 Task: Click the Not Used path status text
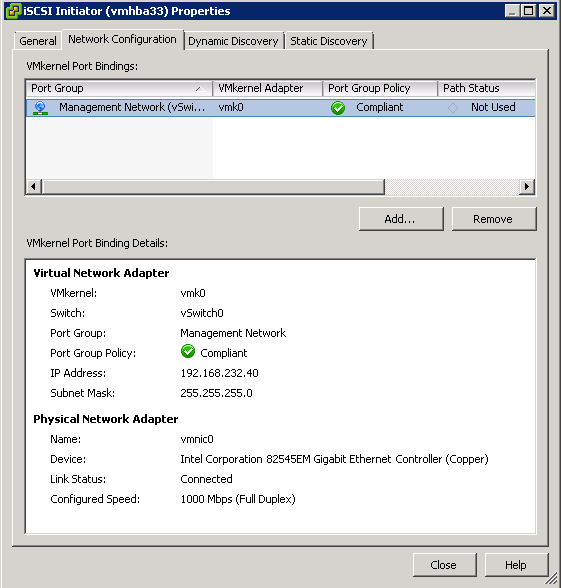(x=493, y=108)
